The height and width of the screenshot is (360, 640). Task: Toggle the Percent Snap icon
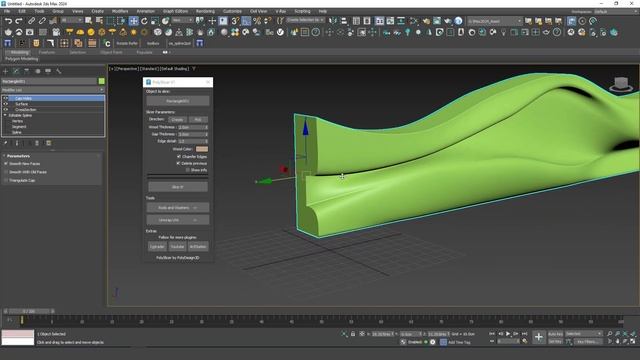[x=257, y=21]
